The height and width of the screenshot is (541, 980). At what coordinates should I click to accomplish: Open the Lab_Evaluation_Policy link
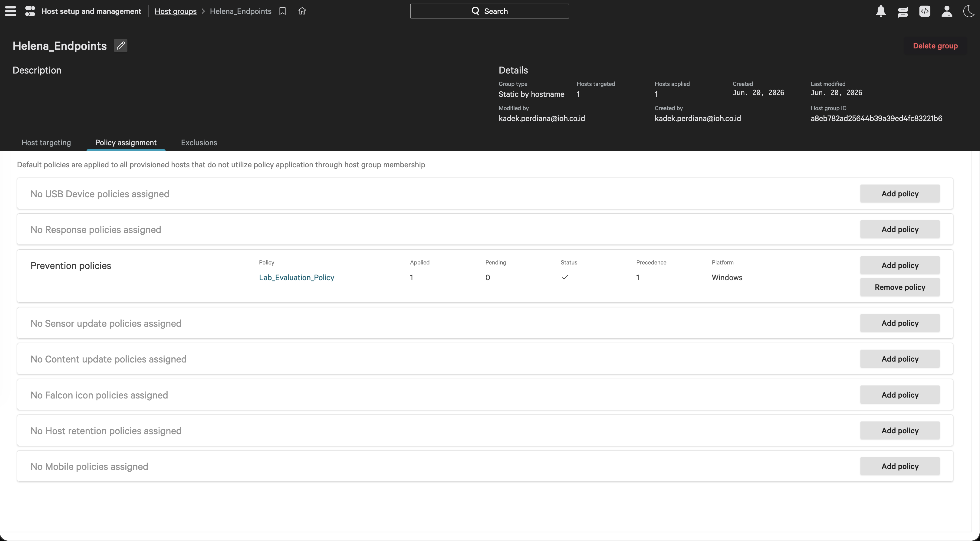[297, 277]
